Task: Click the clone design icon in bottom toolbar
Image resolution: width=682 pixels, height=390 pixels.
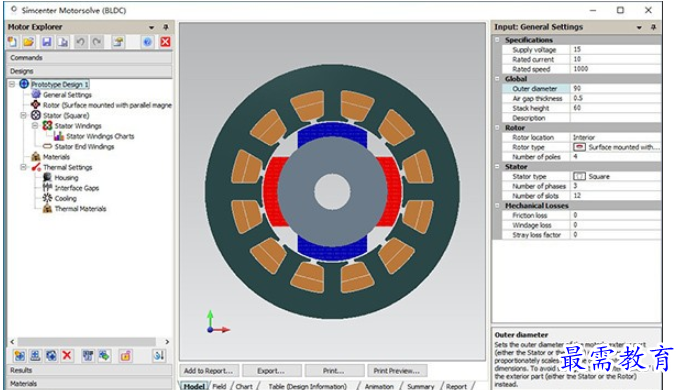Action: (35, 356)
